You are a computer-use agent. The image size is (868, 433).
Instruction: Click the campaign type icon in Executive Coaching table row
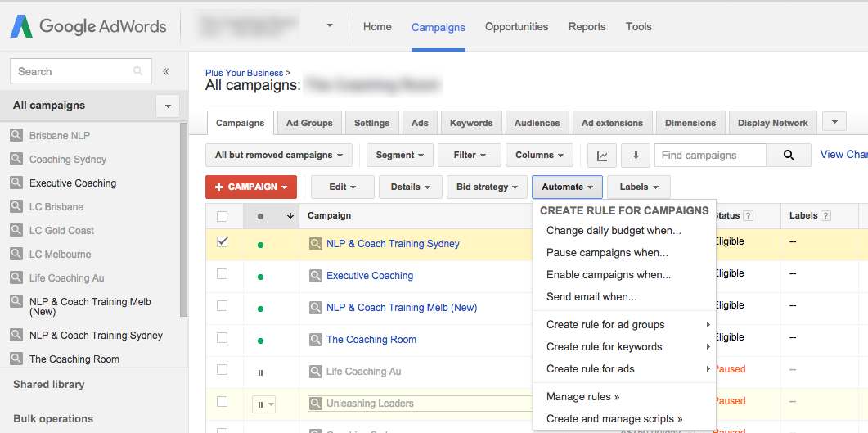pos(315,276)
